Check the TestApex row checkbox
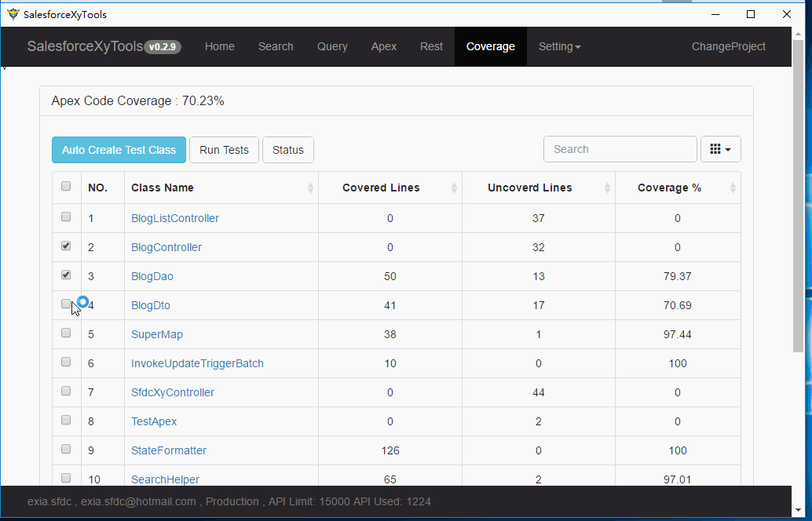 click(66, 420)
